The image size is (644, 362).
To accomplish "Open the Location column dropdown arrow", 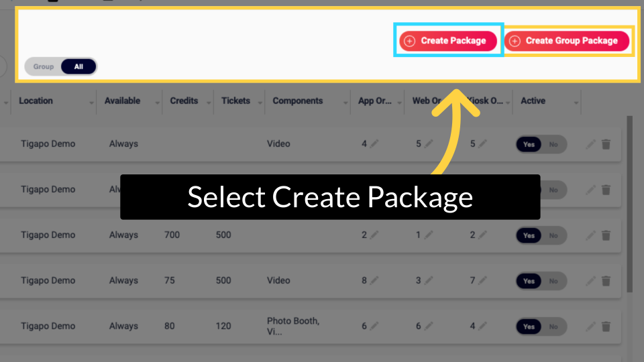I will point(91,103).
